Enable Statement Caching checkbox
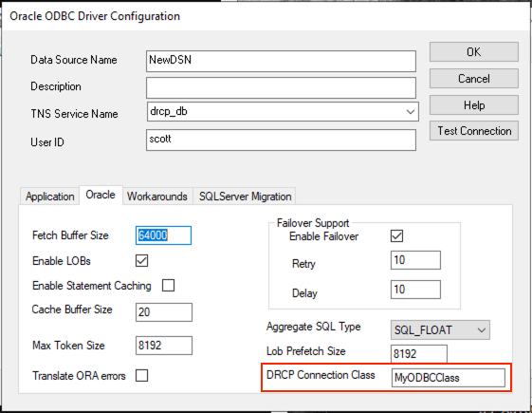This screenshot has height=413, width=532. 168,285
